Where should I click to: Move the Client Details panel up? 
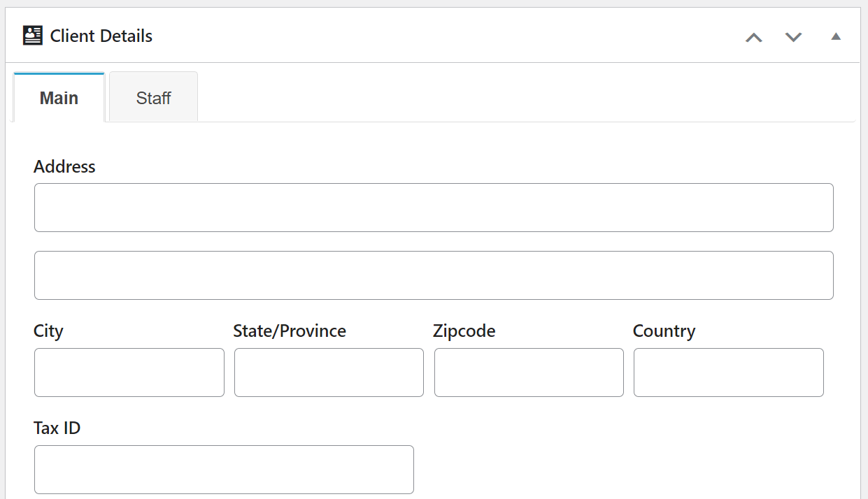pyautogui.click(x=753, y=37)
